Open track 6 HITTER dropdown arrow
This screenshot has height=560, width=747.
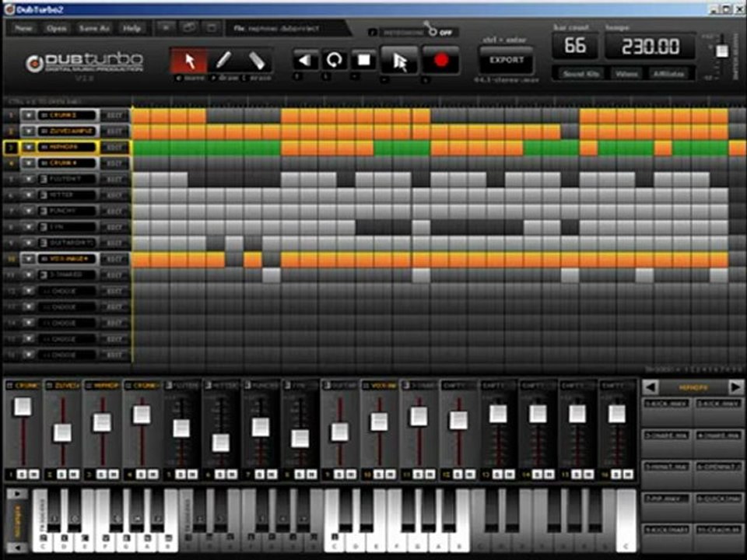29,194
